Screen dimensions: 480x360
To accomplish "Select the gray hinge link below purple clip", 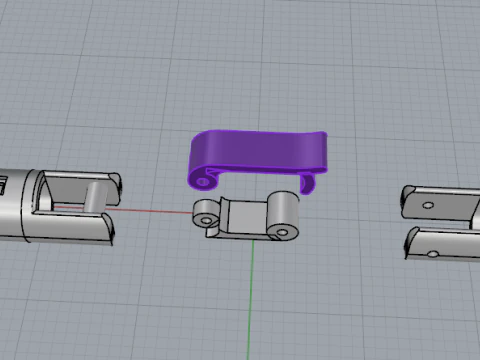I will point(246,215).
